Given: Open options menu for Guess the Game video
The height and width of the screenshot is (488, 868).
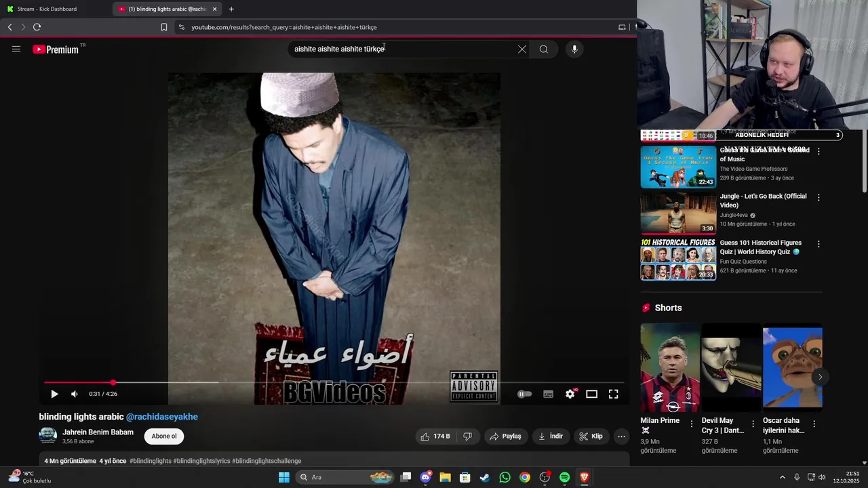Looking at the screenshot, I should [818, 152].
